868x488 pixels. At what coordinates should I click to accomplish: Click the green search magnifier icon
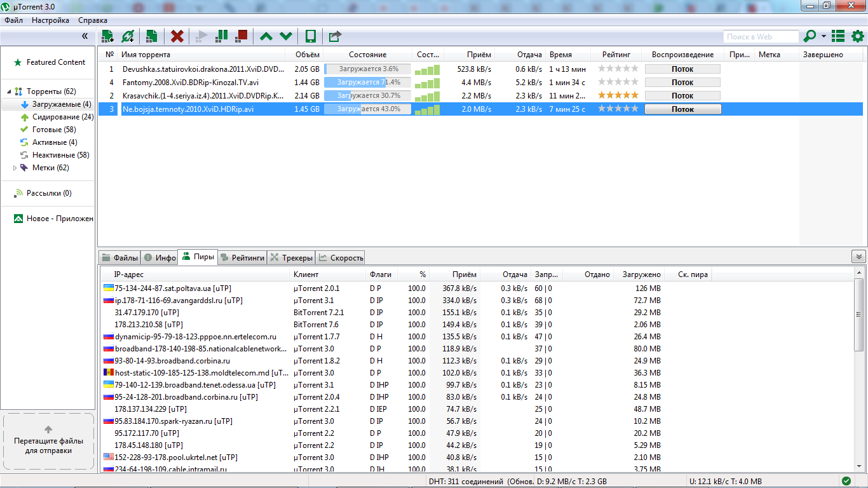click(x=810, y=36)
